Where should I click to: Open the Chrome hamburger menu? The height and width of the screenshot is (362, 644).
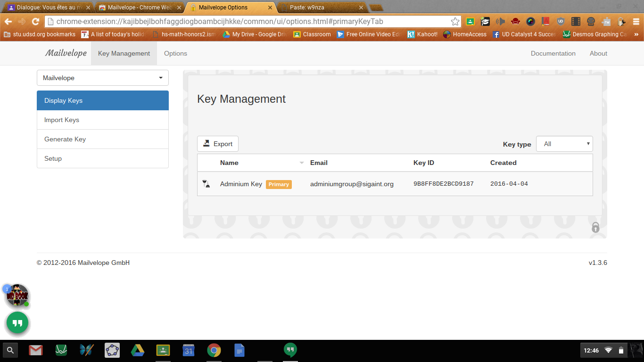pos(636,21)
